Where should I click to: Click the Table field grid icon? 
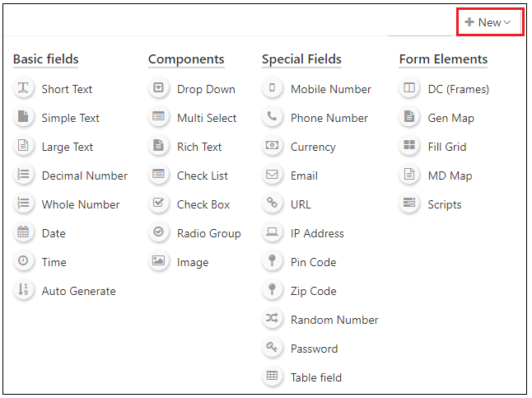tap(273, 377)
